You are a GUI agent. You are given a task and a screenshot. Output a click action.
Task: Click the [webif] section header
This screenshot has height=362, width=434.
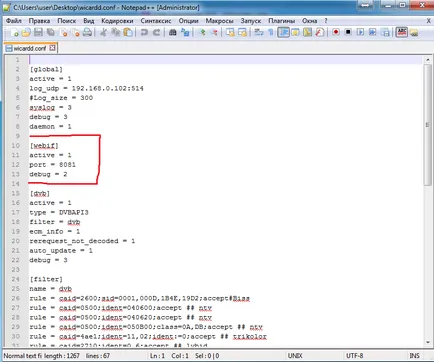[x=44, y=146]
